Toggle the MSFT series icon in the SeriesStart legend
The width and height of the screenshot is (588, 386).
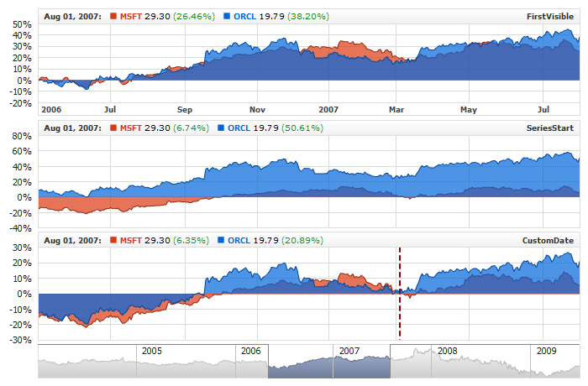tap(115, 128)
